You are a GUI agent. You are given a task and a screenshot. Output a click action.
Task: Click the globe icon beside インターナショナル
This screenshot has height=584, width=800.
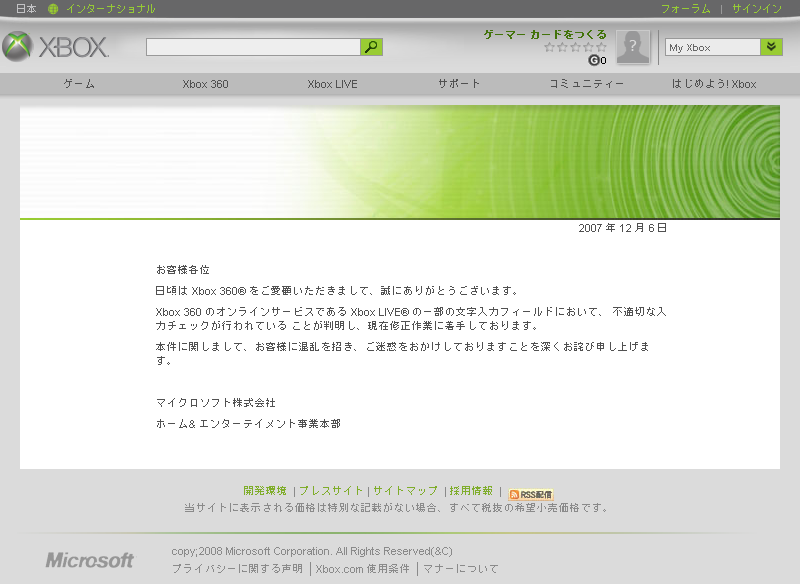53,9
